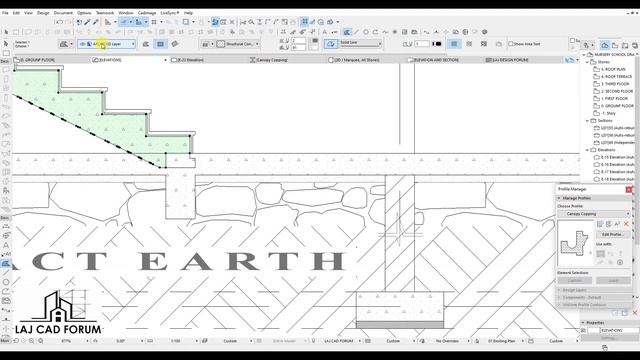Select the Arrow tool in the toolbox
Image resolution: width=640 pixels, height=360 pixels.
pyautogui.click(x=6, y=43)
